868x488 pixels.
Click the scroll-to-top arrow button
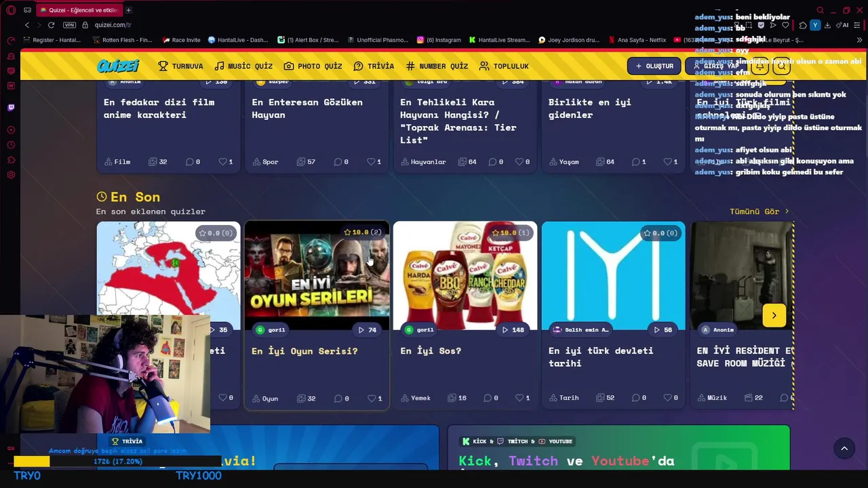(844, 448)
